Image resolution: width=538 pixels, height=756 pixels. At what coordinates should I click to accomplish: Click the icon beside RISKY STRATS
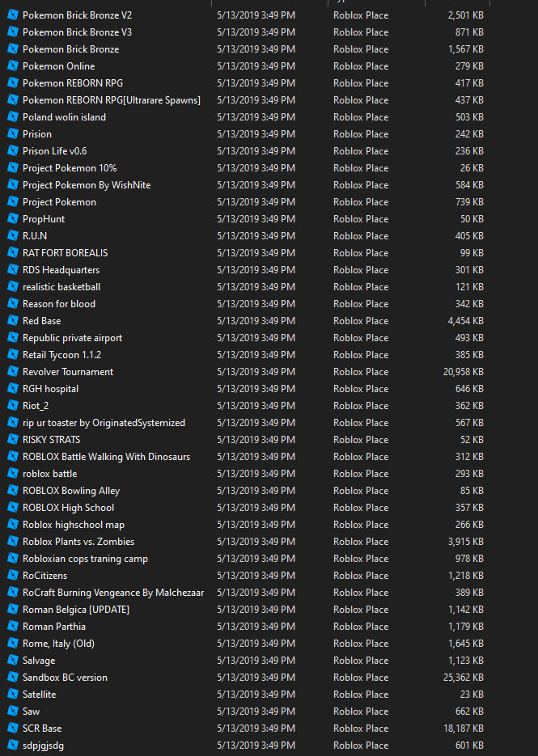point(13,440)
